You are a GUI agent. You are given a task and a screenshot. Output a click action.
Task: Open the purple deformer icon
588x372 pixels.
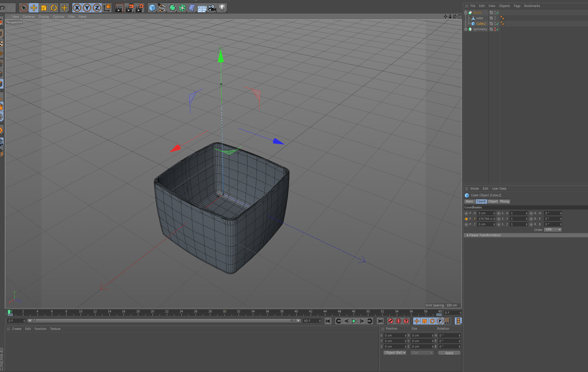pos(192,8)
